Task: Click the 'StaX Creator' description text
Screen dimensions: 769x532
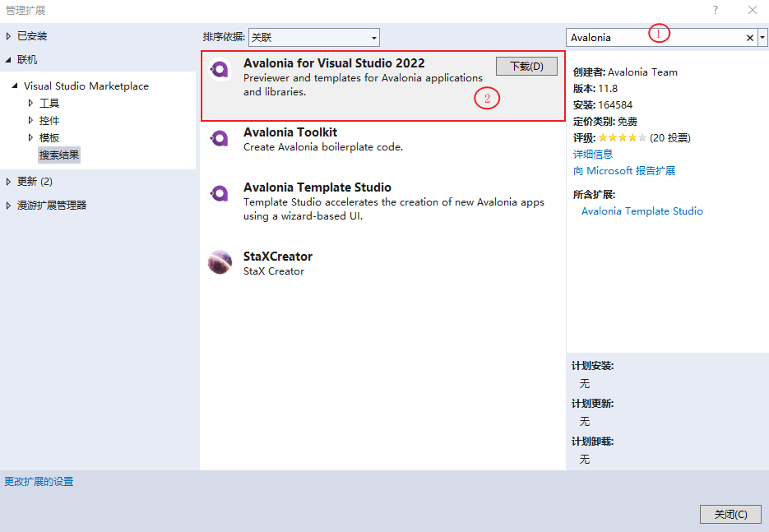Action: (274, 271)
